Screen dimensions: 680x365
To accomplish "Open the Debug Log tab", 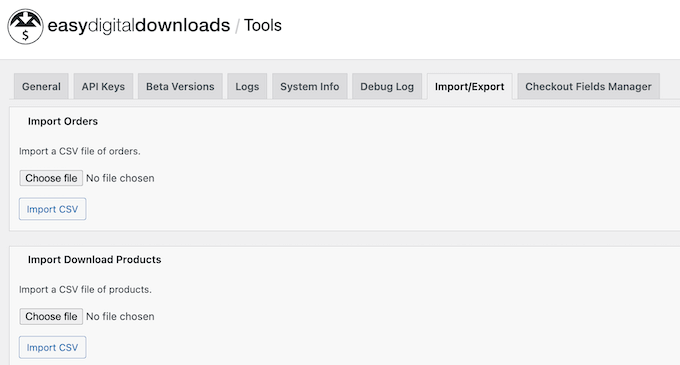I will point(387,86).
